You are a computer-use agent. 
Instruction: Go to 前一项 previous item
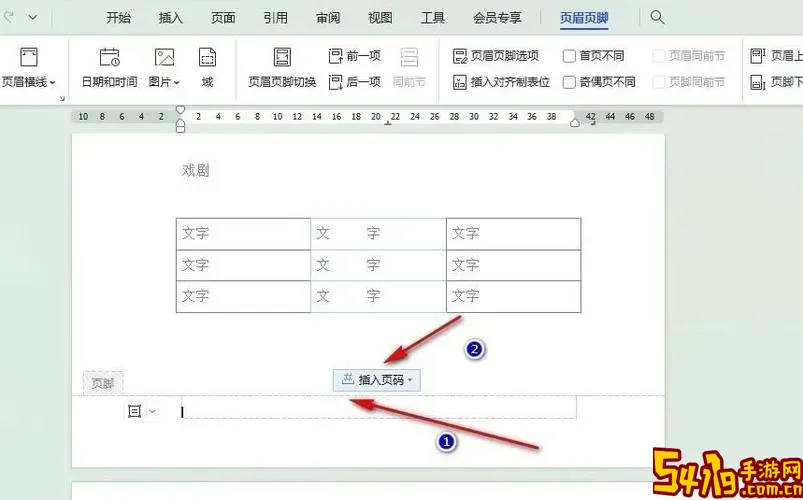click(x=355, y=55)
